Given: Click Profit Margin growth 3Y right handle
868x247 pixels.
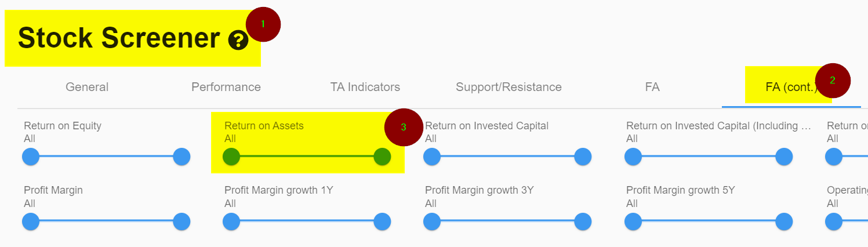Looking at the screenshot, I should pyautogui.click(x=583, y=221).
